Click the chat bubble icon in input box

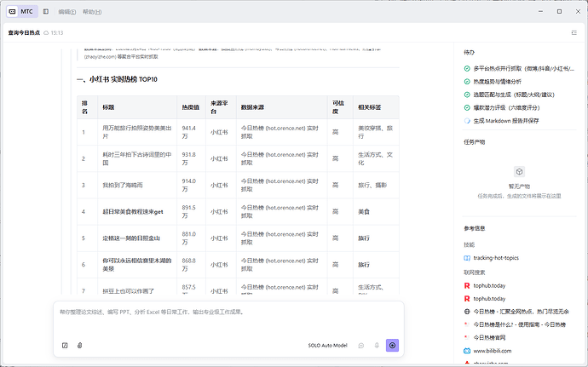coord(361,345)
